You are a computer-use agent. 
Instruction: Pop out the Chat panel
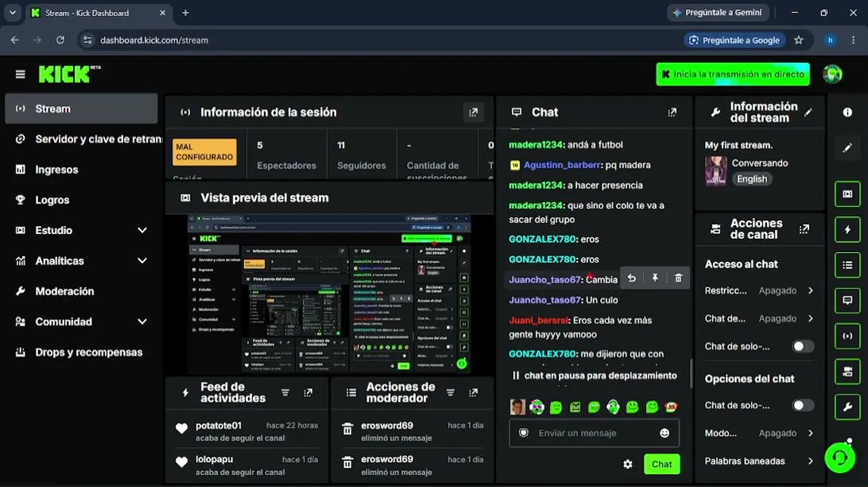coord(672,112)
